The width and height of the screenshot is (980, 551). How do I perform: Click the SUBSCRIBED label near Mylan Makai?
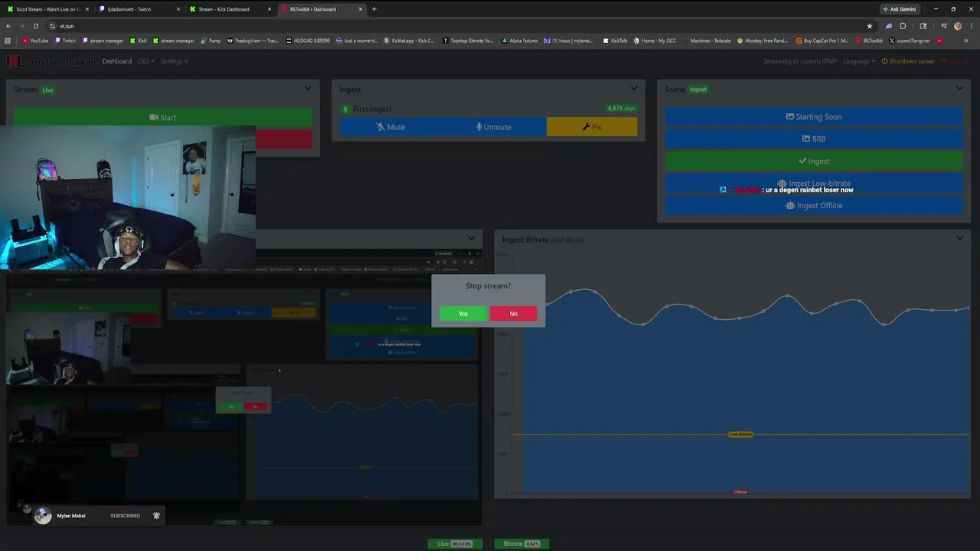coord(125,516)
